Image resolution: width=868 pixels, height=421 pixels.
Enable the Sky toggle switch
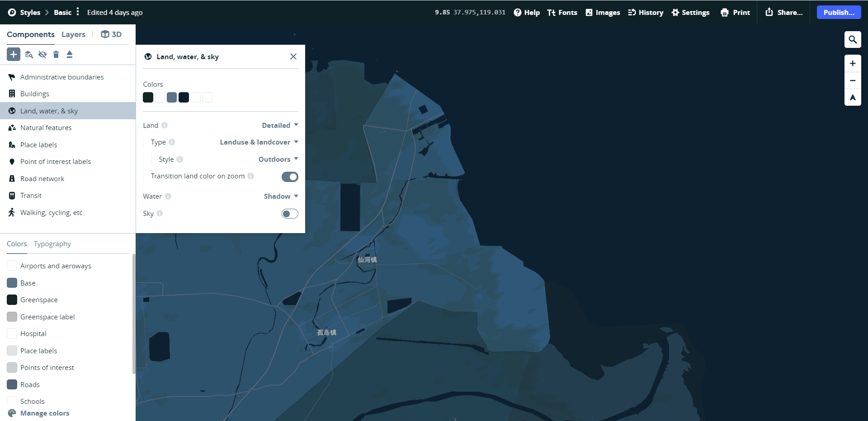click(290, 214)
